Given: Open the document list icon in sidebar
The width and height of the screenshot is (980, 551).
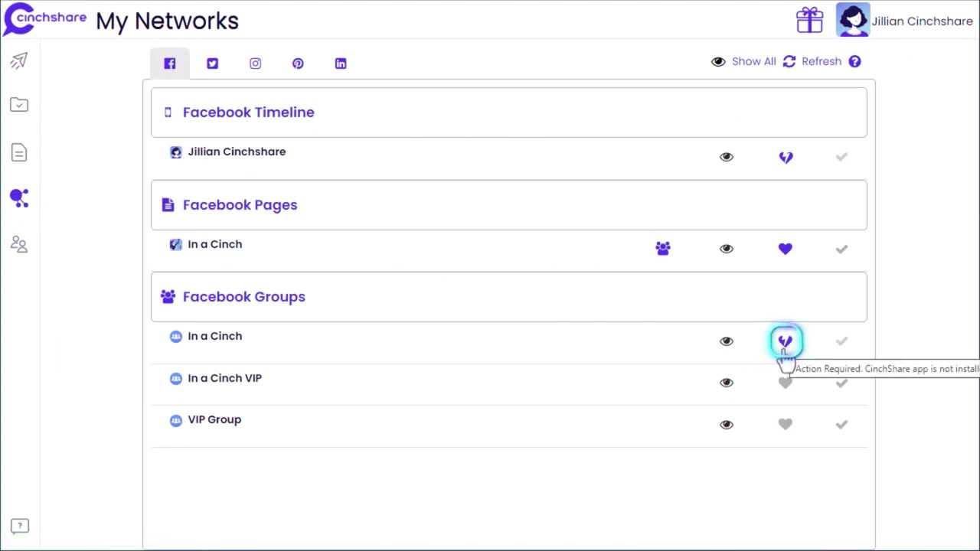Looking at the screenshot, I should click(x=19, y=152).
